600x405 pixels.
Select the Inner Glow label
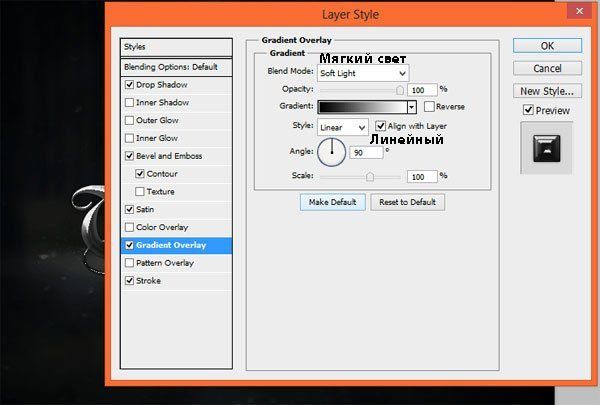pos(157,138)
